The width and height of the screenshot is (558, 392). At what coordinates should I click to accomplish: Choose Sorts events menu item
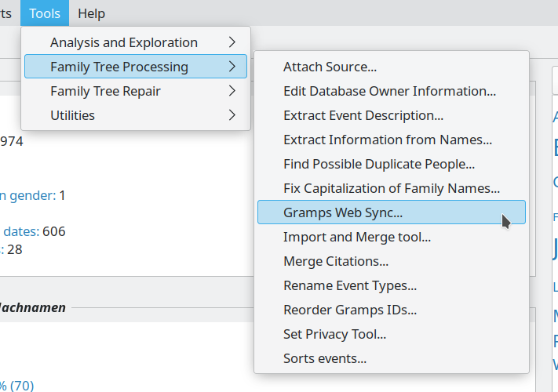point(324,358)
